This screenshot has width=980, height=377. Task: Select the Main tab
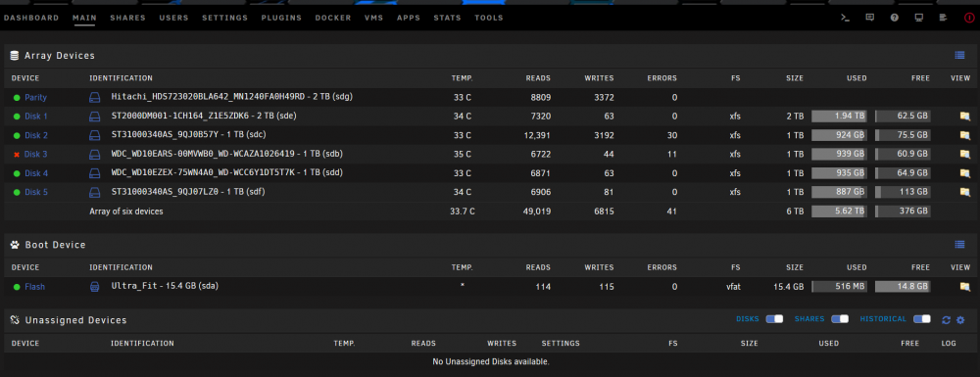(84, 18)
